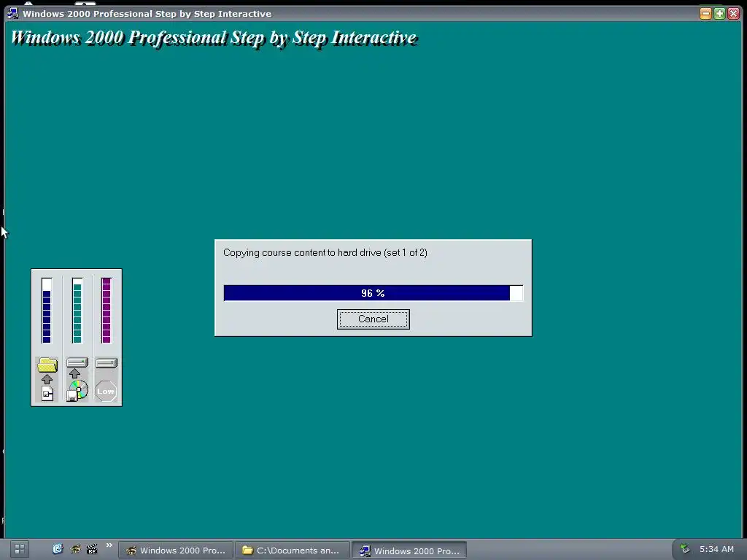Click the Cancel button in copy dialog
The width and height of the screenshot is (747, 560).
373,319
